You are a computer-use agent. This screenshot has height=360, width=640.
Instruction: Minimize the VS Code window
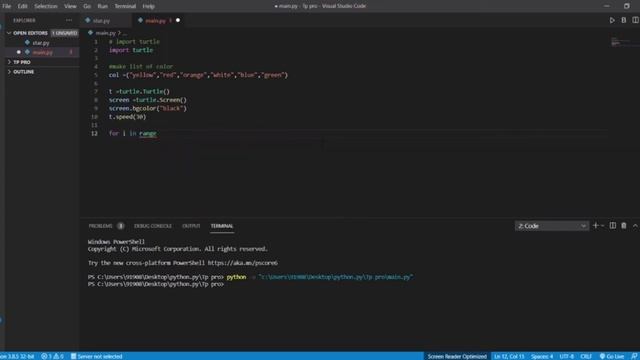607,6
